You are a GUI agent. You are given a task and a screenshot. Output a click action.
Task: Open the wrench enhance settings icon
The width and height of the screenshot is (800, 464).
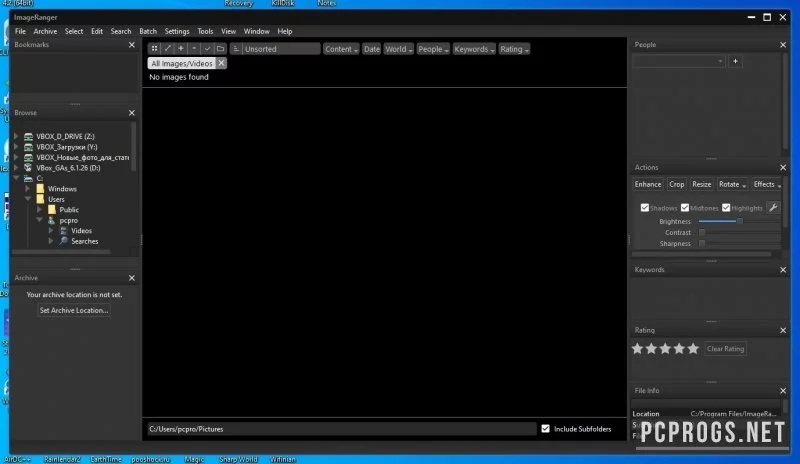point(773,208)
